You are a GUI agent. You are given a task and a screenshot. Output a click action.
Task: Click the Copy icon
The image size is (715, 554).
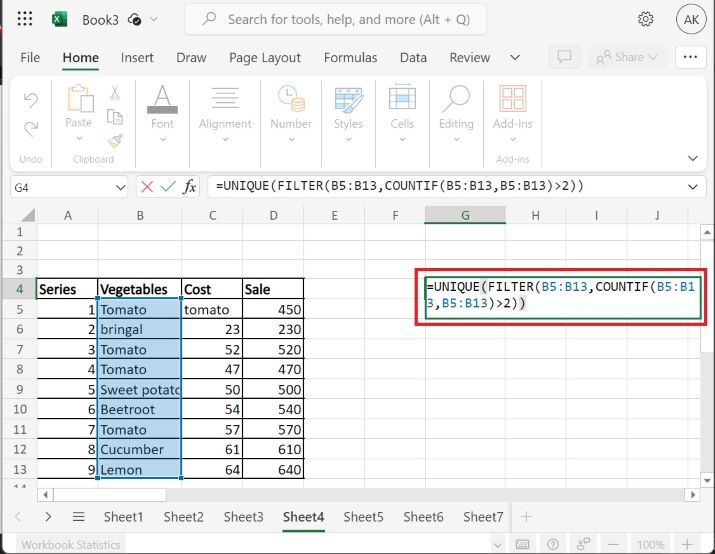tap(114, 117)
